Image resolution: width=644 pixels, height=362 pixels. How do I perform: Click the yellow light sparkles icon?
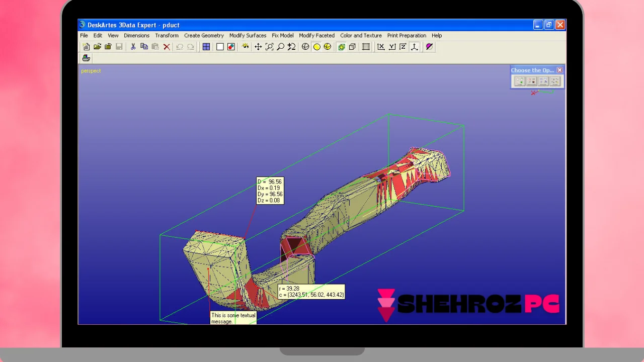[x=245, y=47]
